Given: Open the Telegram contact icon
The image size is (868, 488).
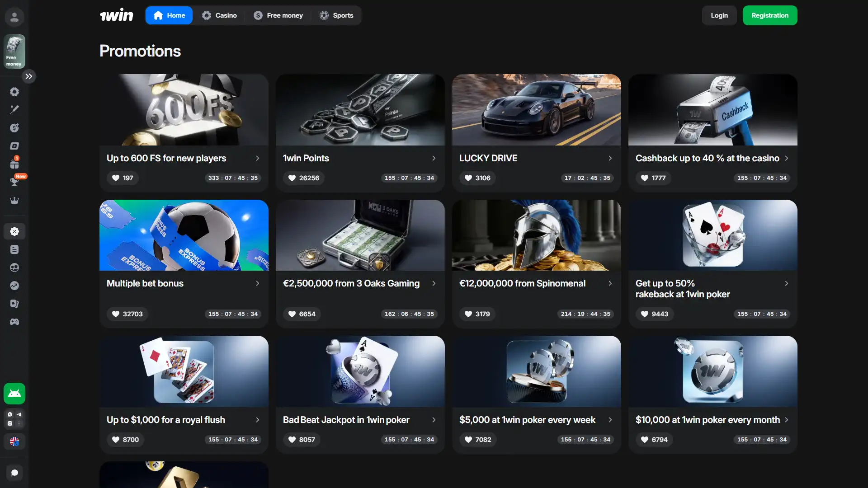Looking at the screenshot, I should 19,414.
